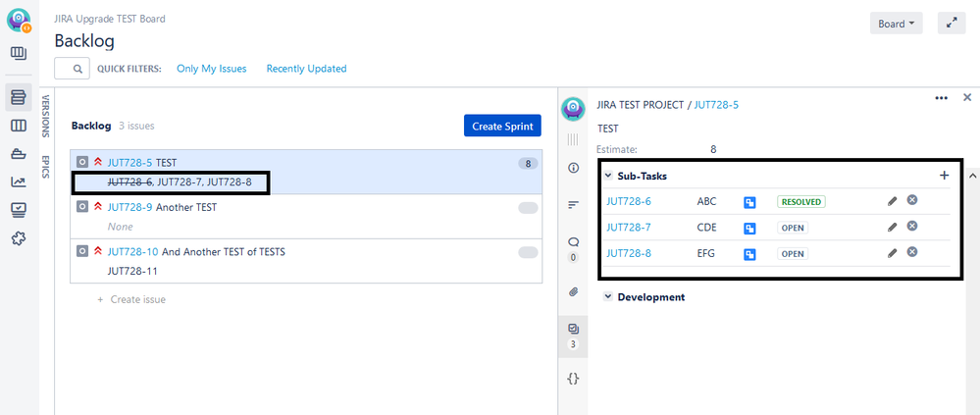Open the boards icon under the avatar
This screenshot has width=980, height=415.
coord(19,53)
